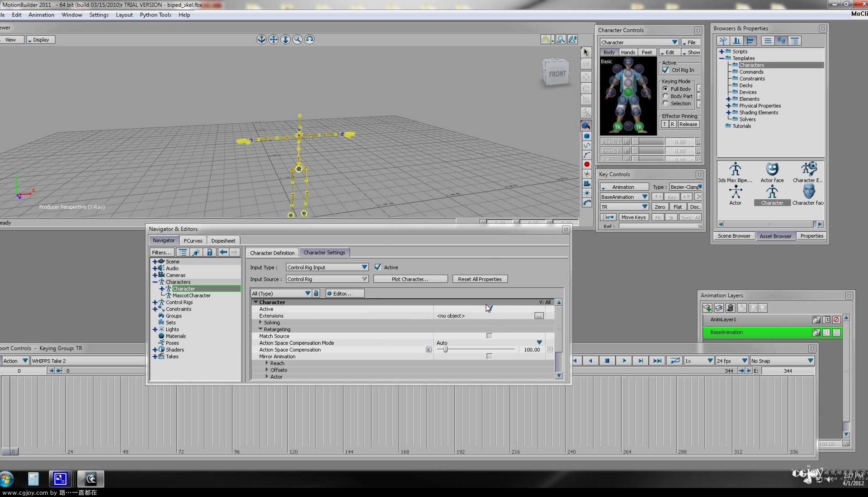The height and width of the screenshot is (497, 868).
Task: Switch to the FCurves tab in Navigator
Action: pos(193,241)
